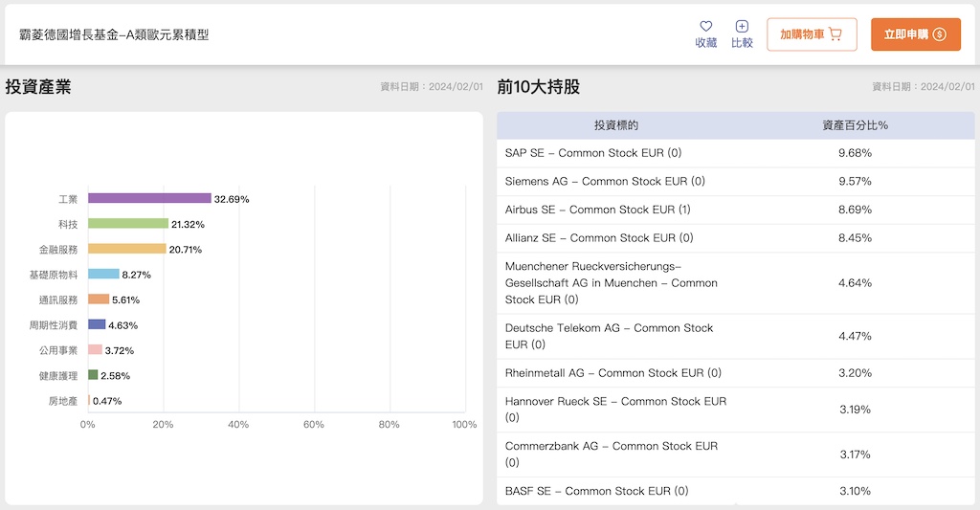
Task: Click the heart 收藏 favorite icon
Action: (x=705, y=27)
